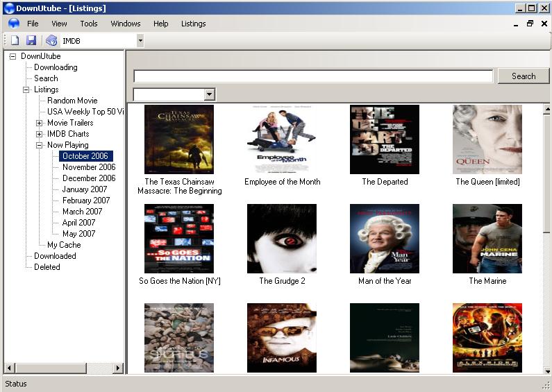Click tree panel scroll right arrow

coord(118,368)
